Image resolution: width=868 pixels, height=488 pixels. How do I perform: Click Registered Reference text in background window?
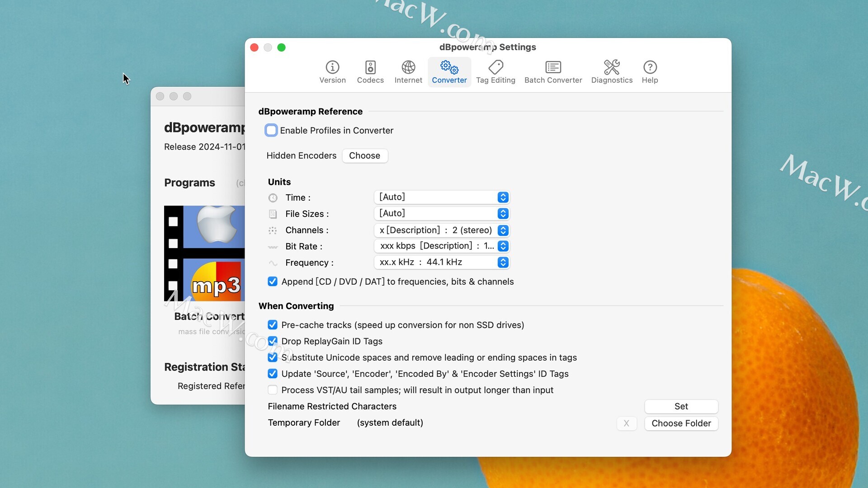pos(211,386)
